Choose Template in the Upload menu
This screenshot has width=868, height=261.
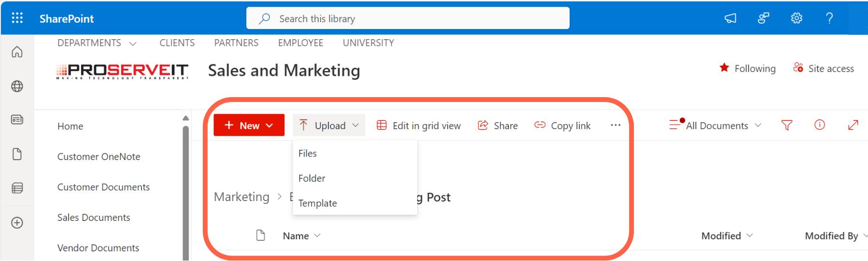click(x=318, y=203)
